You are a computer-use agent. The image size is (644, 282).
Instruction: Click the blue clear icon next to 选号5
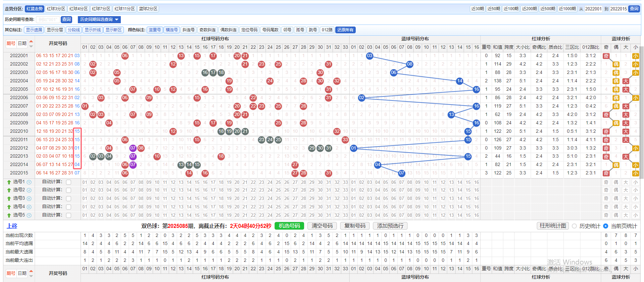pos(29,215)
